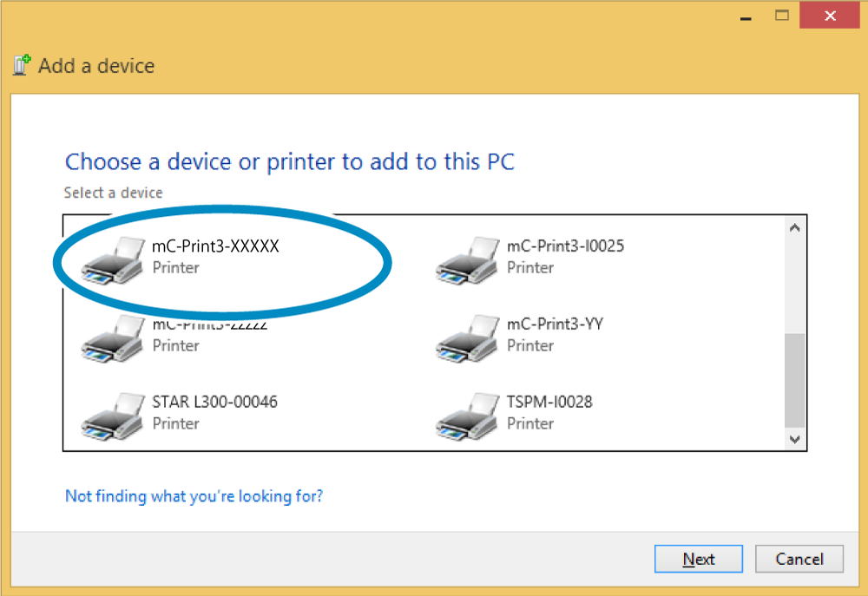This screenshot has width=868, height=596.
Task: Close the Add a device window
Action: pos(830,15)
